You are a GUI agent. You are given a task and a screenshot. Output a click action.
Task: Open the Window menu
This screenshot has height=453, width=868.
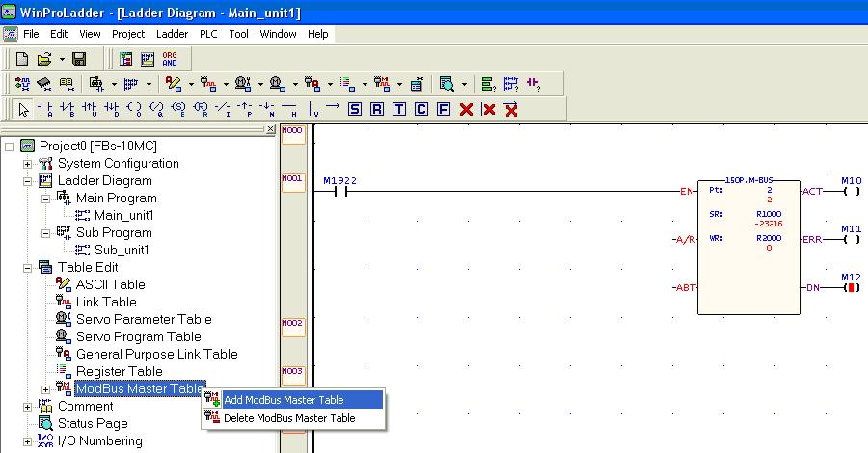pyautogui.click(x=278, y=34)
